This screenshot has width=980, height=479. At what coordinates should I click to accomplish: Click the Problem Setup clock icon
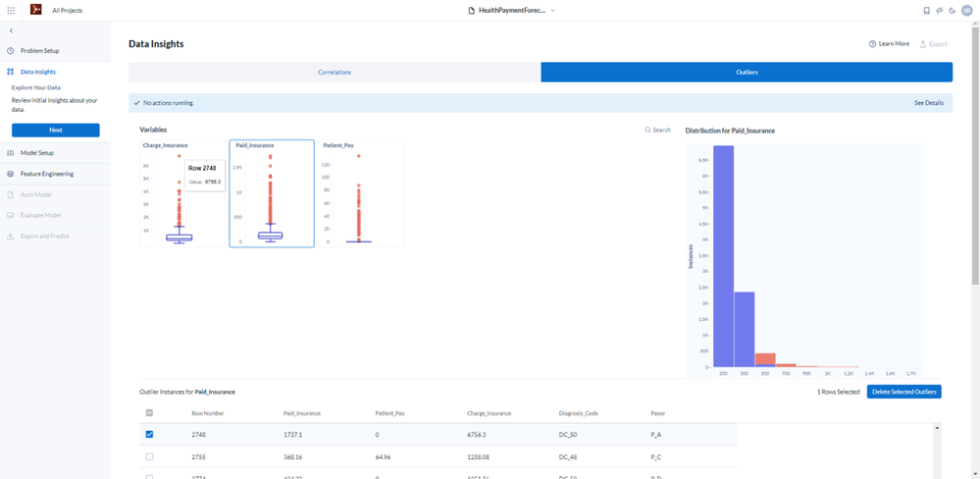10,51
